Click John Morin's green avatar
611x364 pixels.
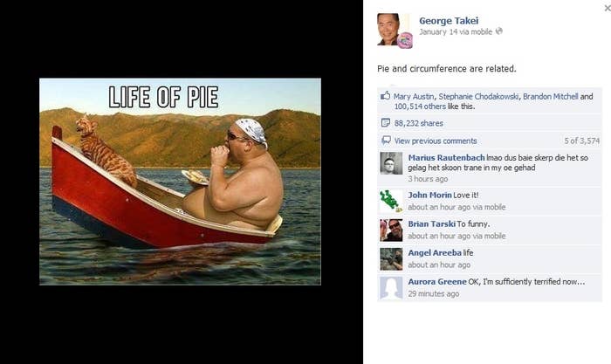point(391,201)
